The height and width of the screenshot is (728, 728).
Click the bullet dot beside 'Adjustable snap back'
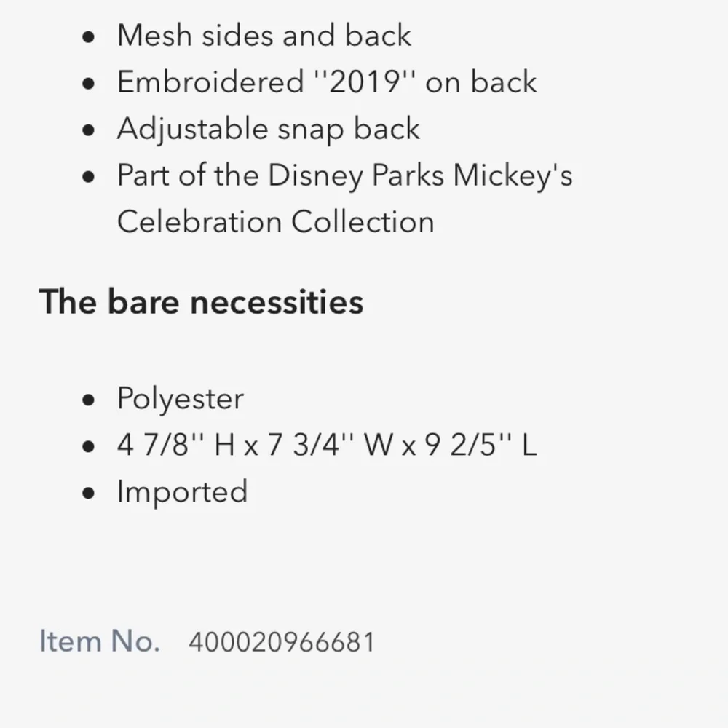click(88, 130)
